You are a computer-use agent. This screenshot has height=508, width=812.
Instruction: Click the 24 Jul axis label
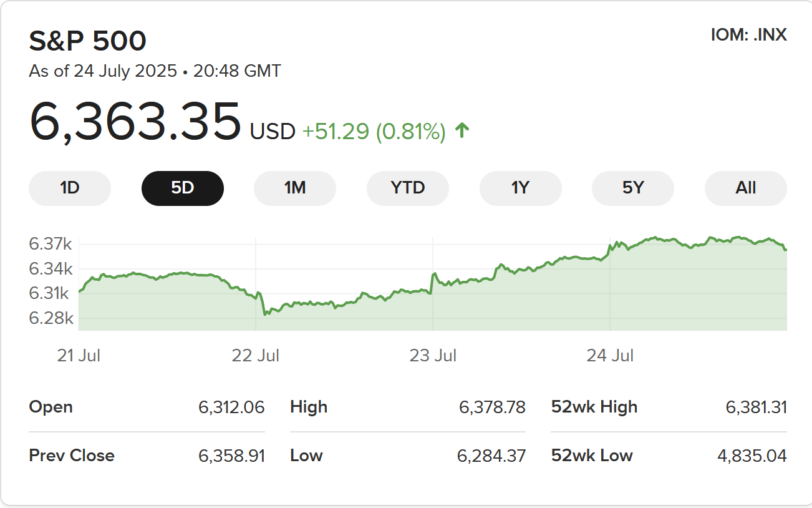pos(610,356)
